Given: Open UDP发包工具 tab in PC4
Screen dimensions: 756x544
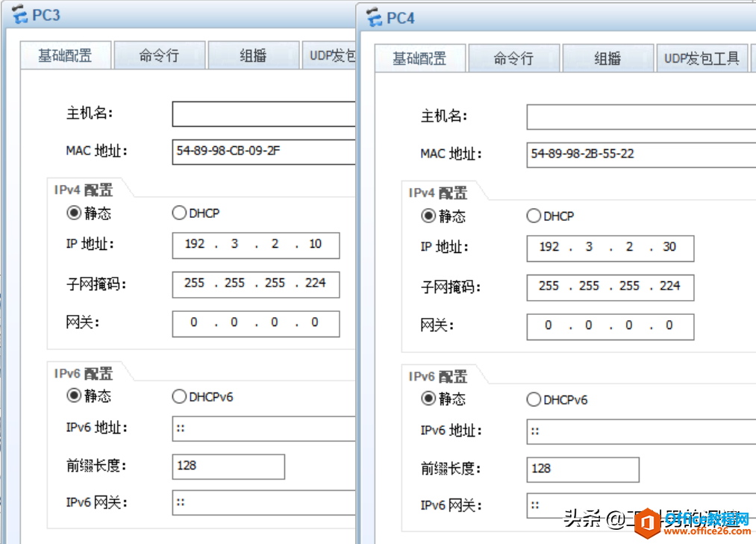Looking at the screenshot, I should tap(702, 58).
